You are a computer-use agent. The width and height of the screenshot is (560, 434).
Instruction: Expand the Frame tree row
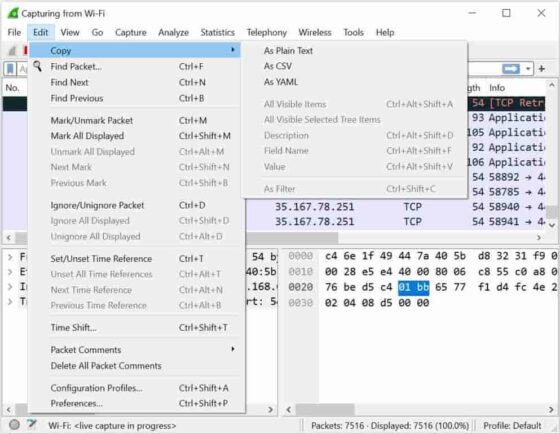(10, 256)
